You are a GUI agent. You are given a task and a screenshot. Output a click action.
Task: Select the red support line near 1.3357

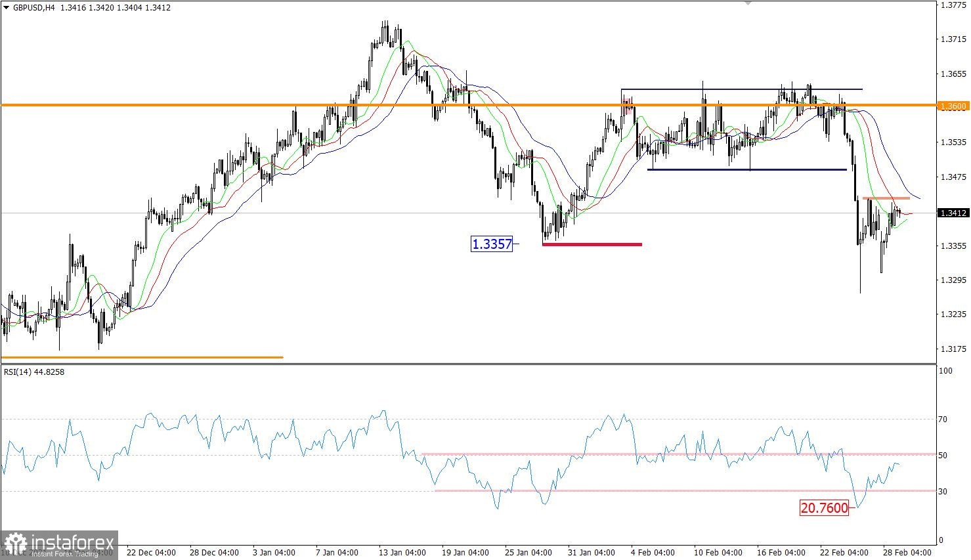(x=592, y=244)
